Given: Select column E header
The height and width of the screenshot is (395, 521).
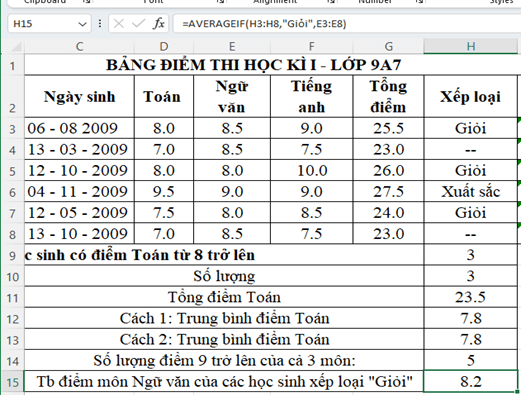Looking at the screenshot, I should [x=232, y=46].
